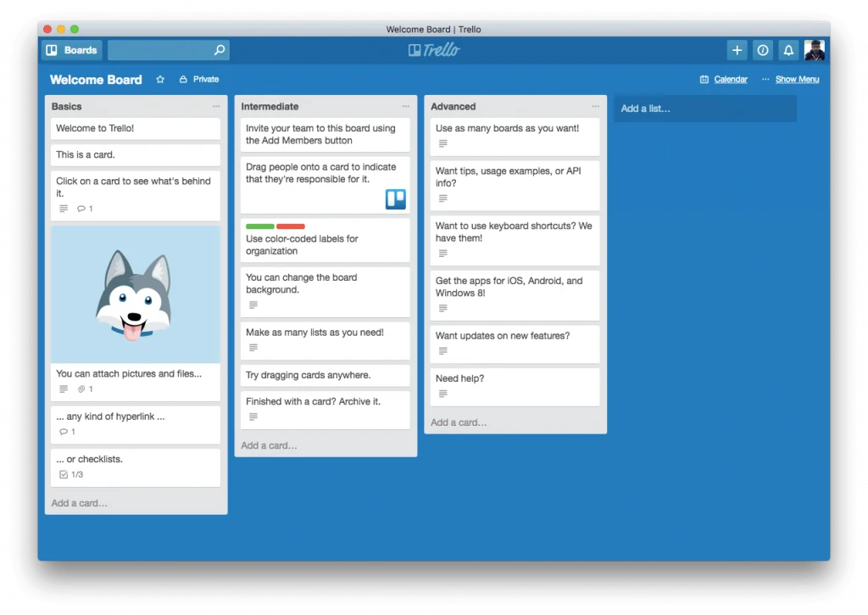Click the Trello logo in header
Viewport: 868px width, 615px height.
434,50
